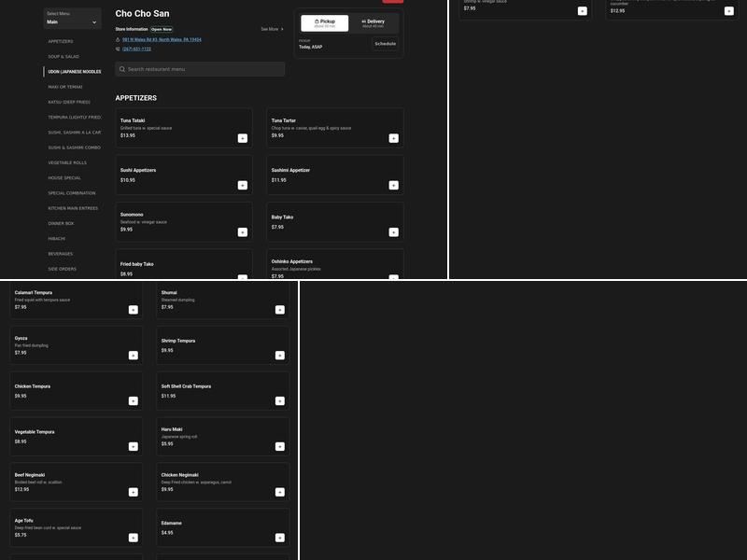Go to the Soup & Salad category

[x=63, y=56]
